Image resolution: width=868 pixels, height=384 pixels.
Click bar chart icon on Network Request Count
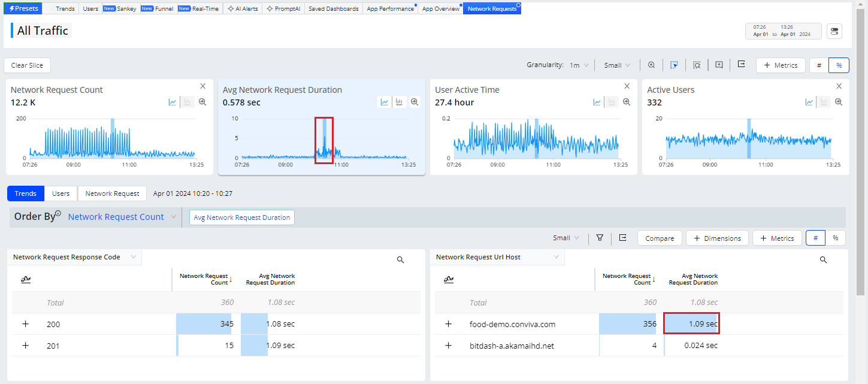pyautogui.click(x=187, y=102)
